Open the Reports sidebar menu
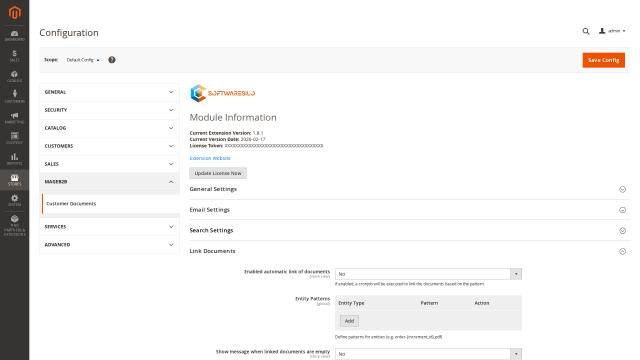 point(14,159)
